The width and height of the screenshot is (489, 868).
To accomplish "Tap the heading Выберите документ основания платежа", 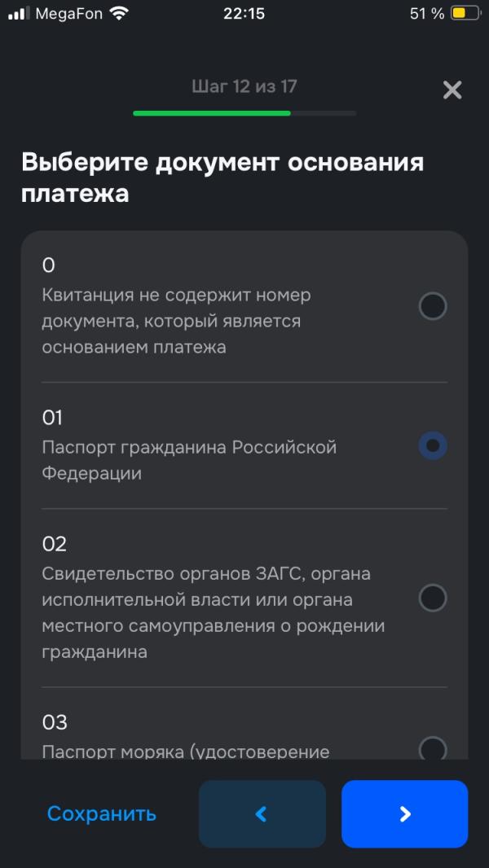I will coord(222,178).
